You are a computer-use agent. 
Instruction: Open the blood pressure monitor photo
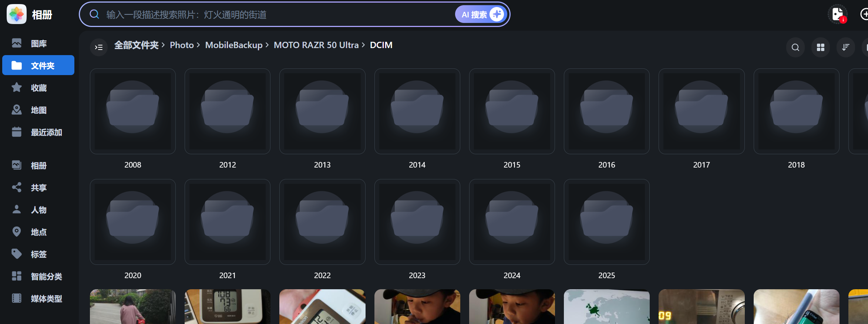(x=227, y=306)
